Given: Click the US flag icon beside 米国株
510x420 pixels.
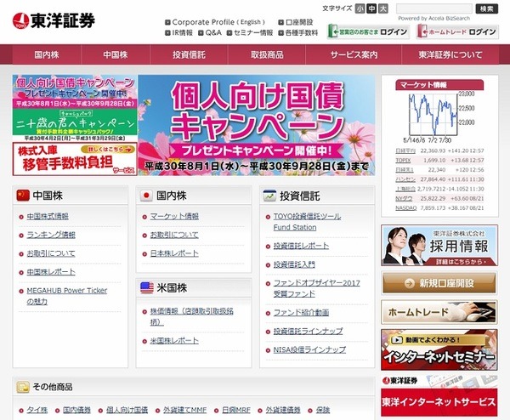Looking at the screenshot, I should pos(147,288).
